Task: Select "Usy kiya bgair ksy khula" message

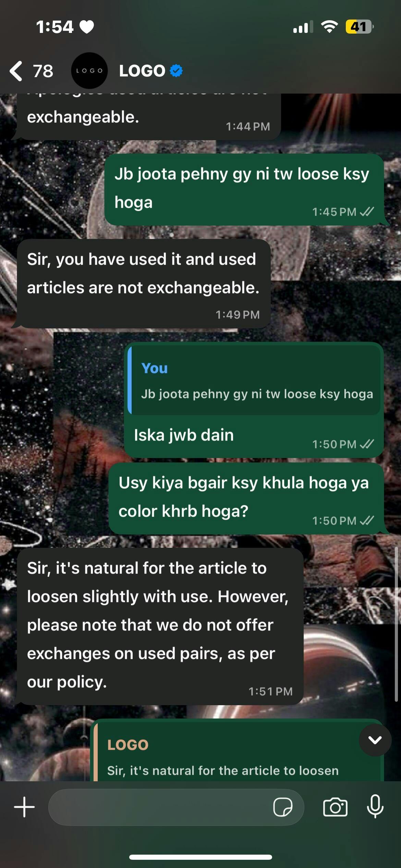Action: [x=246, y=498]
